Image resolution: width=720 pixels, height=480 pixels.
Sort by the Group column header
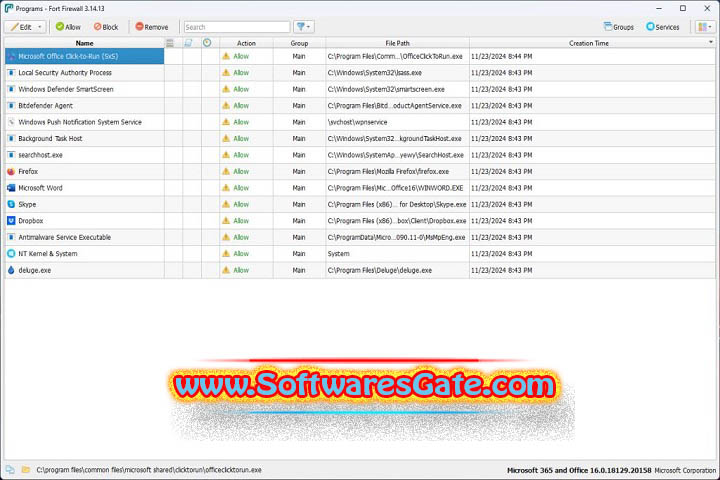(299, 43)
